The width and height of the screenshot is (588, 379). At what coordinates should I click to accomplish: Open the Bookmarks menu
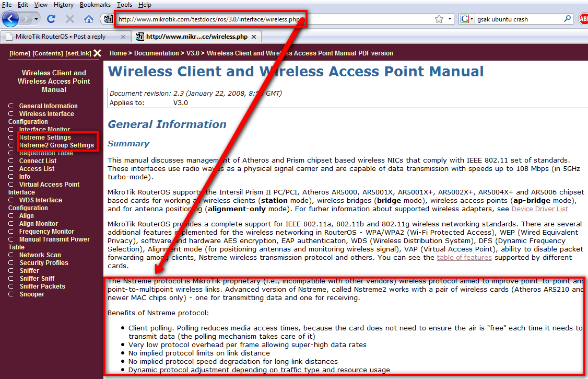point(95,5)
